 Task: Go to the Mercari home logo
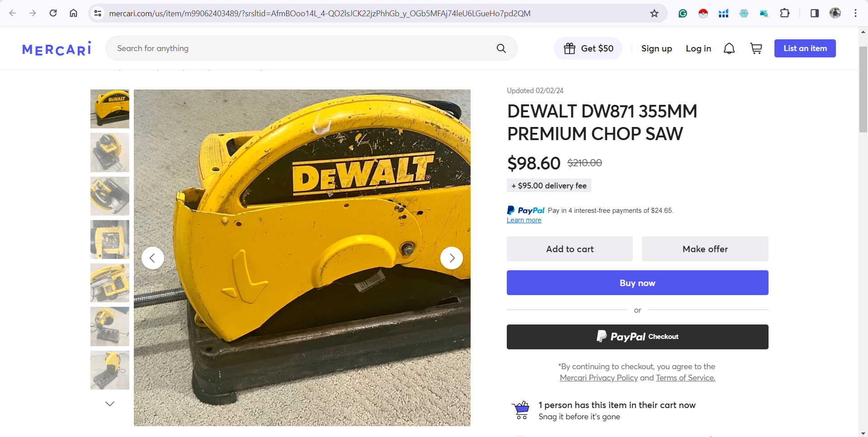point(57,48)
